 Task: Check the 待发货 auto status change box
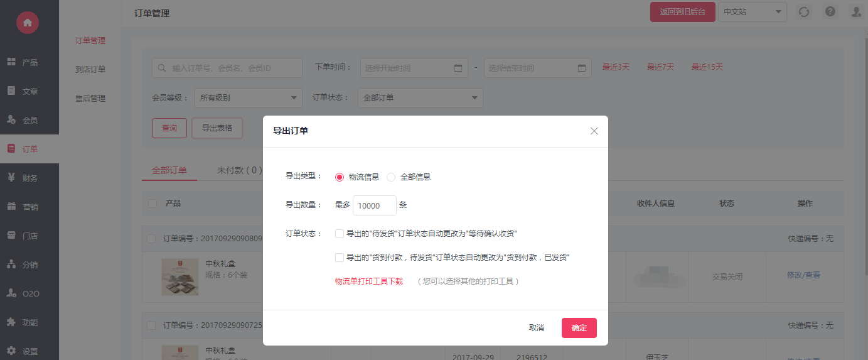point(340,234)
